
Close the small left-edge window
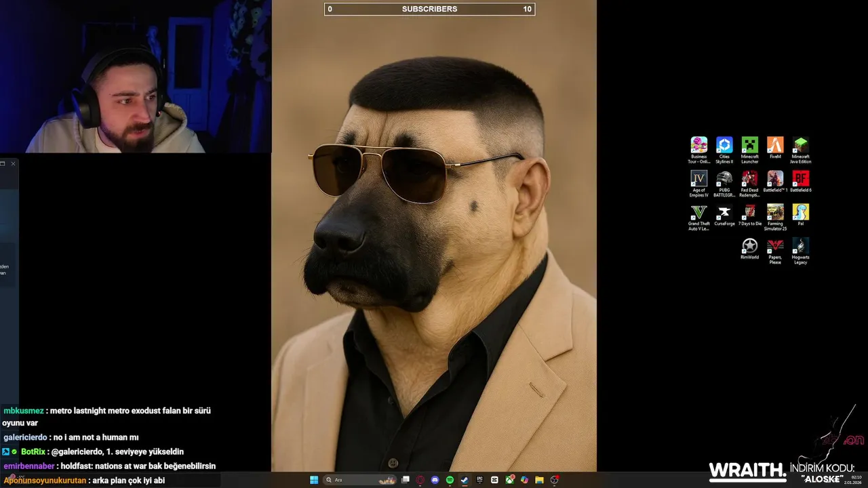13,163
